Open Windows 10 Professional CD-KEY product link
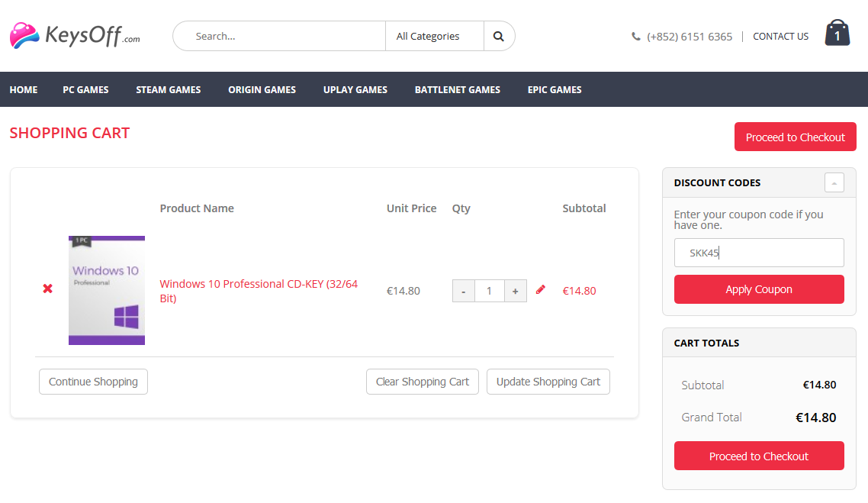Screen dimensions: 868x503 point(259,291)
